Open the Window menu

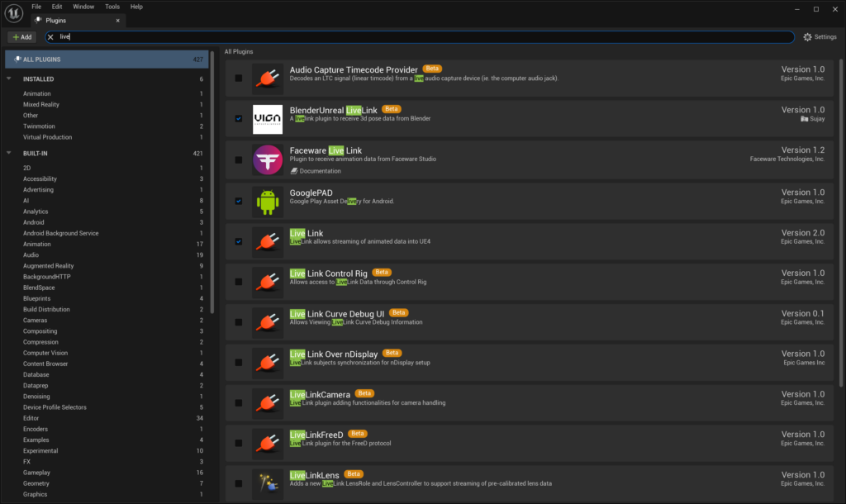tap(83, 7)
